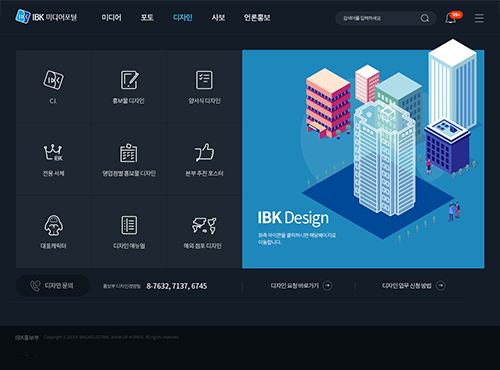
Task: Click the magnifier search icon
Action: 425,18
